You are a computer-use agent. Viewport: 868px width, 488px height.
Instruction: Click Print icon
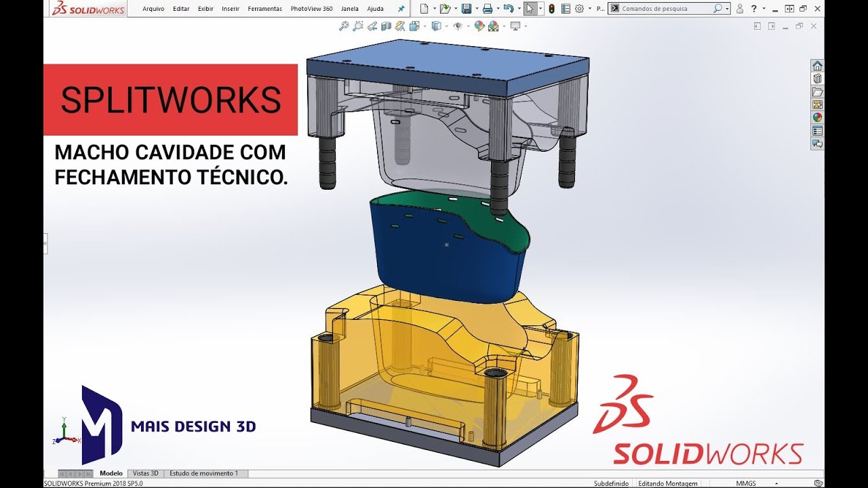coord(488,8)
